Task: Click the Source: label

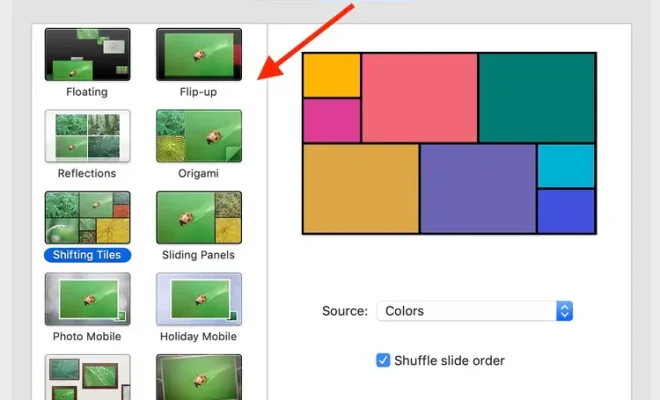Action: click(x=345, y=311)
